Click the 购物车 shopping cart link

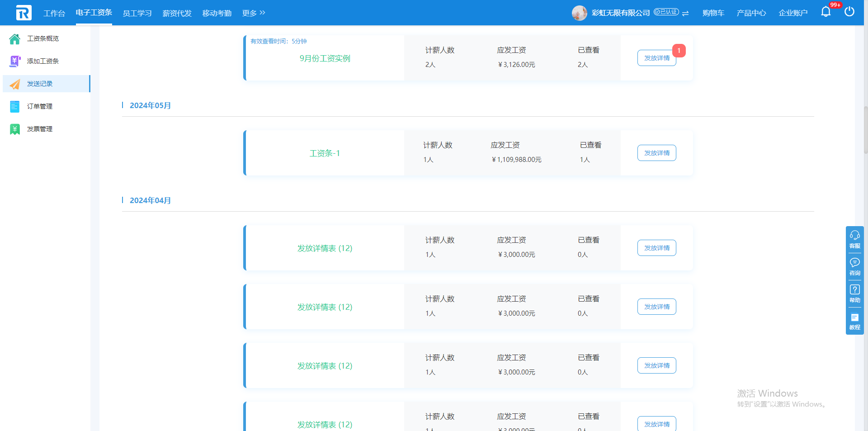[713, 13]
